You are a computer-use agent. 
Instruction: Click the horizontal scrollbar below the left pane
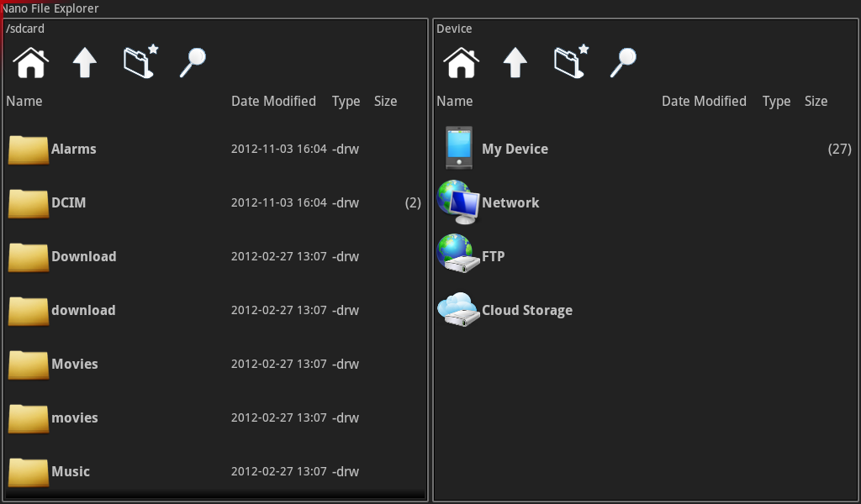pos(214,495)
